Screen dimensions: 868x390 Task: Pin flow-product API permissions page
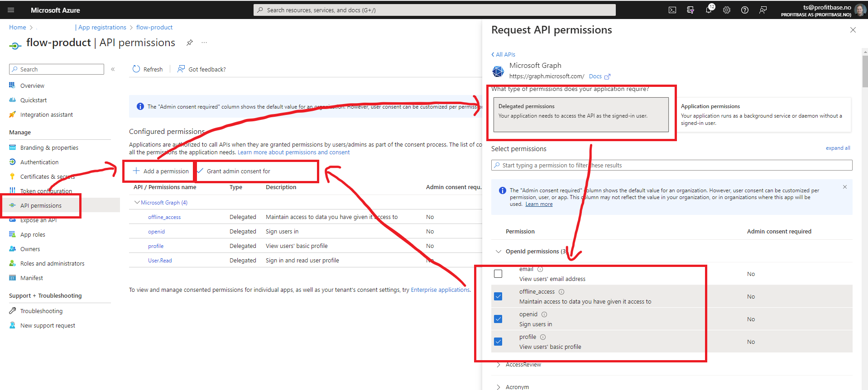coord(190,43)
